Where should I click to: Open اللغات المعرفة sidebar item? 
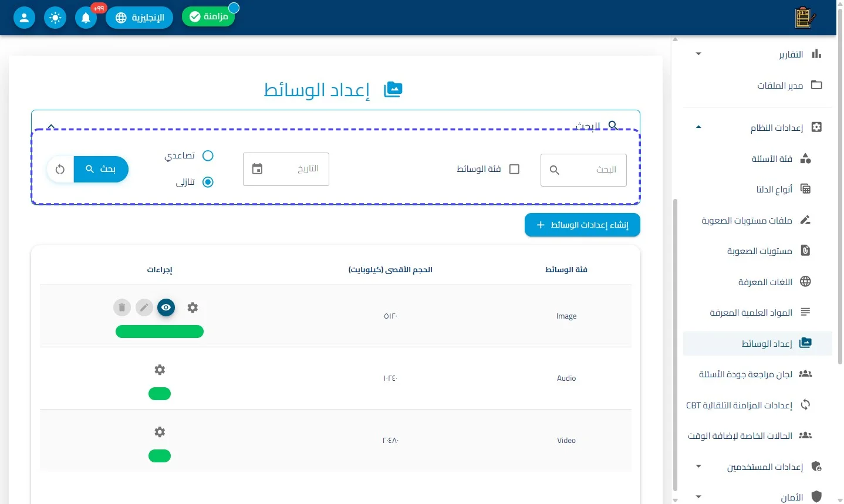[758, 282]
